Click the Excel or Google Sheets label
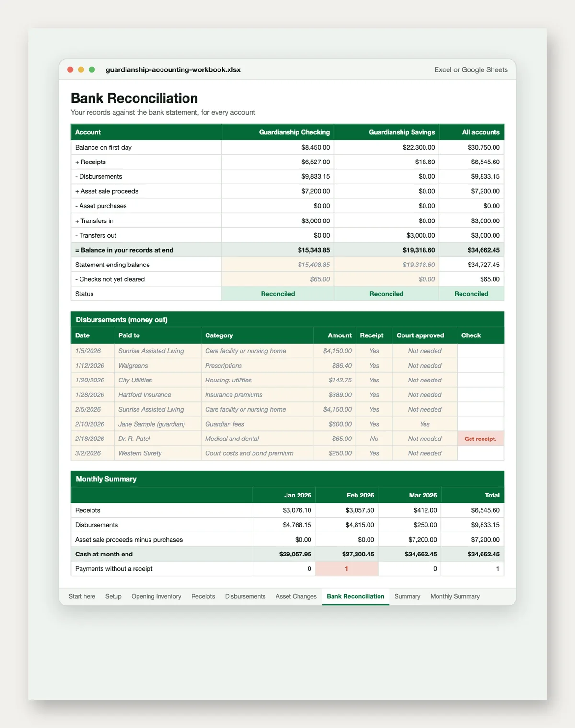The height and width of the screenshot is (728, 575). [471, 70]
